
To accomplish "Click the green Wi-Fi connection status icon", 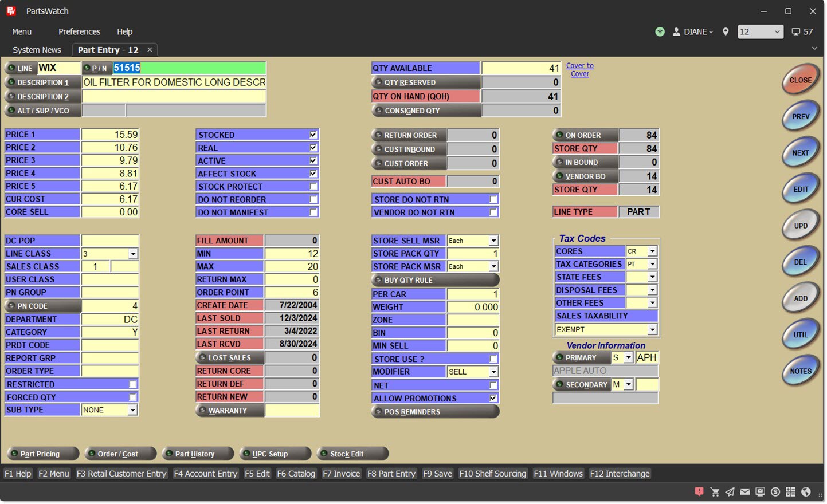I will tap(660, 32).
